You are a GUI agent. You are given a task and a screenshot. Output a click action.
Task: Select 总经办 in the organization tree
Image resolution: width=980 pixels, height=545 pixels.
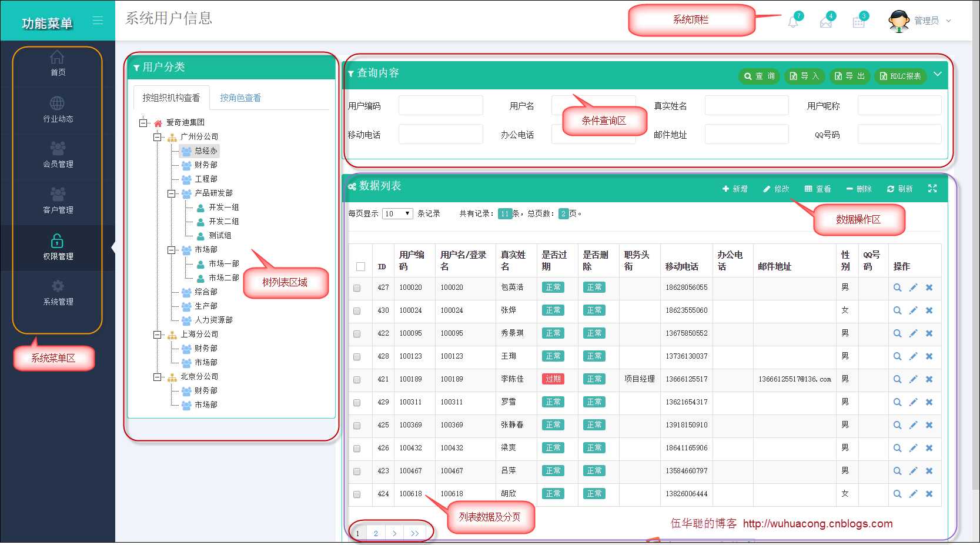tap(200, 151)
